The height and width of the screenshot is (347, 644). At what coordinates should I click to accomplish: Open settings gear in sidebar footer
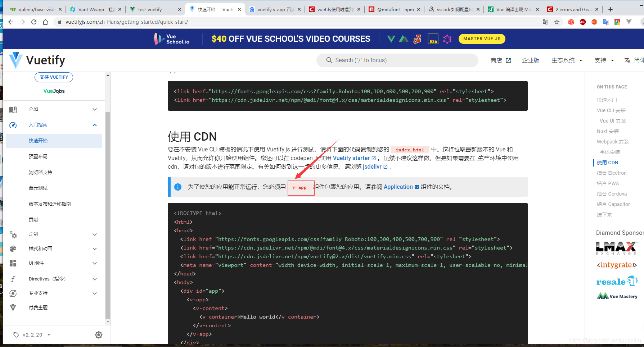(x=99, y=335)
